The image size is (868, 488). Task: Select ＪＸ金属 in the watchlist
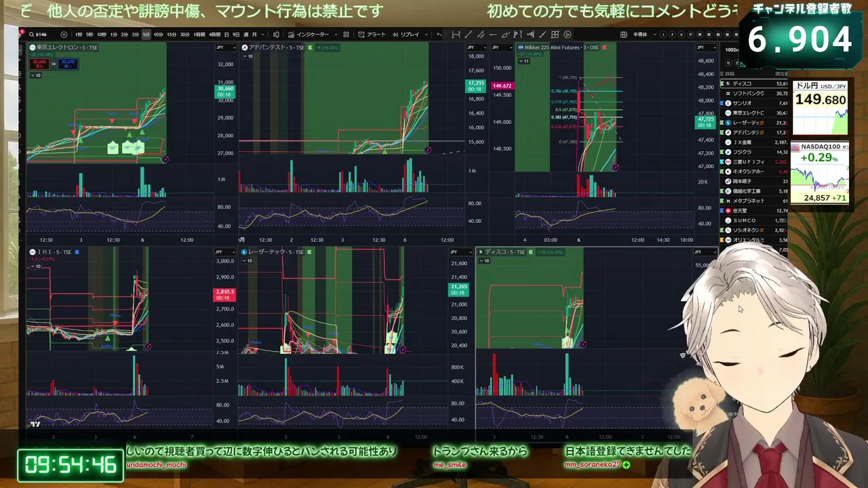click(754, 142)
